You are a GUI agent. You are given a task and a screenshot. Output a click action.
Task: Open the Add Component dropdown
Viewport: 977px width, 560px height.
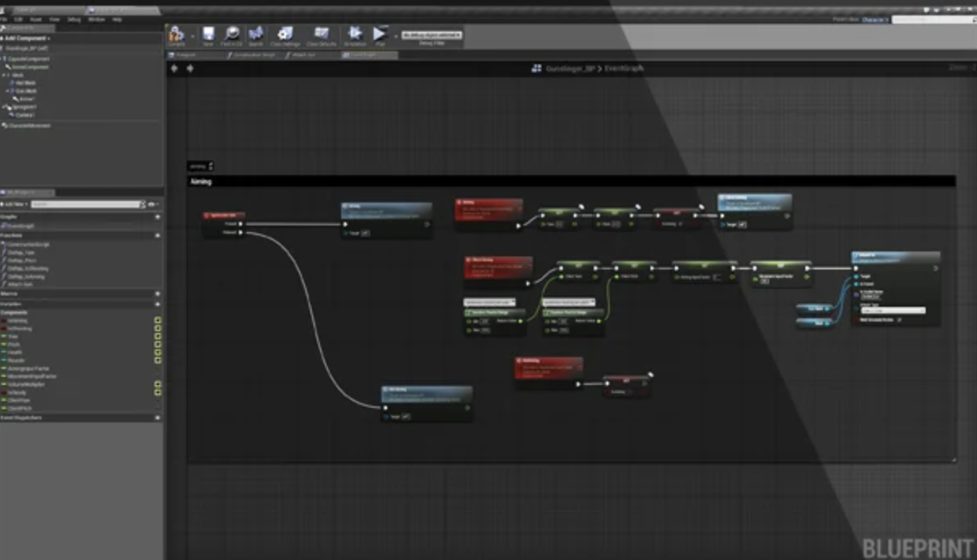pos(27,38)
